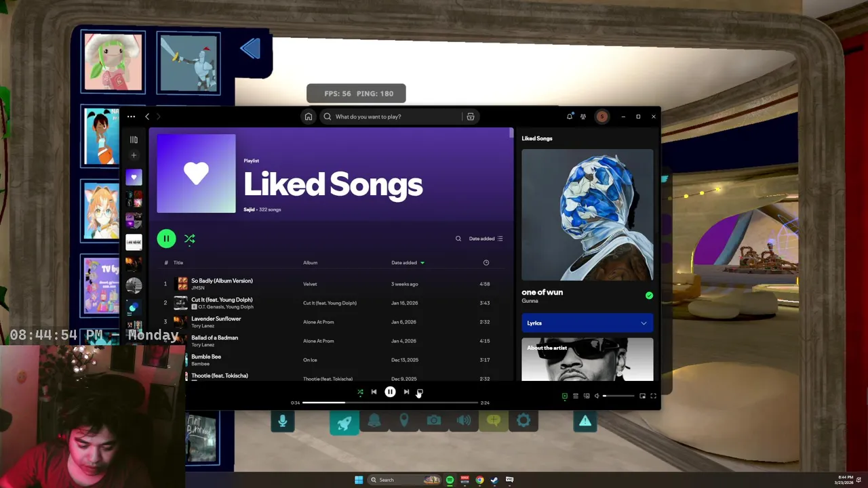The image size is (868, 488).
Task: Open Windows Start menu
Action: (x=359, y=480)
